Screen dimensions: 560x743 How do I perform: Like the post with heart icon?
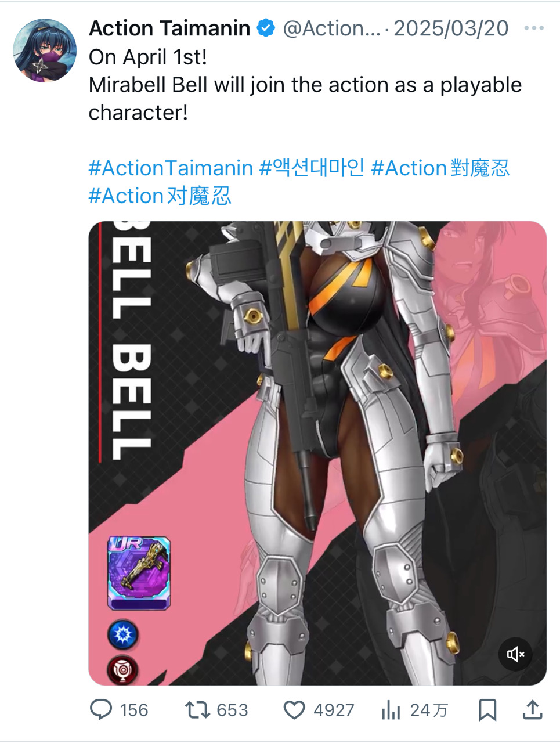coord(294,710)
